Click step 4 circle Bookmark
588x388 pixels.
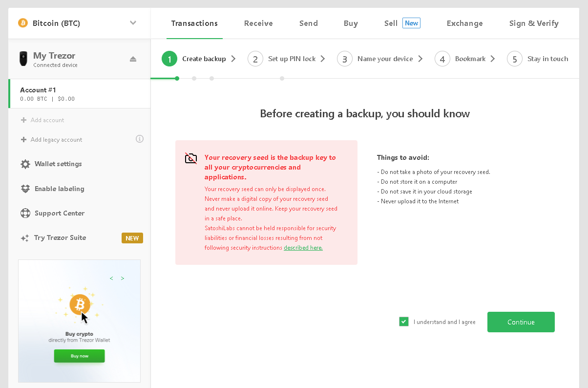click(442, 59)
